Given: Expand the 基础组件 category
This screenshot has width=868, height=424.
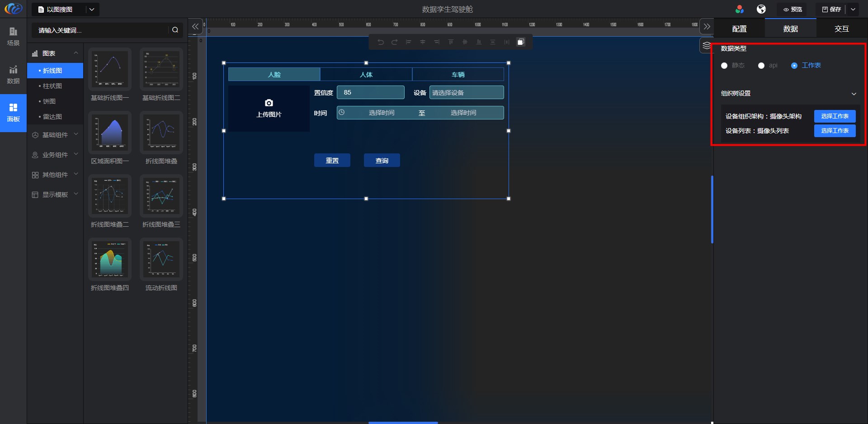Looking at the screenshot, I should pyautogui.click(x=55, y=135).
